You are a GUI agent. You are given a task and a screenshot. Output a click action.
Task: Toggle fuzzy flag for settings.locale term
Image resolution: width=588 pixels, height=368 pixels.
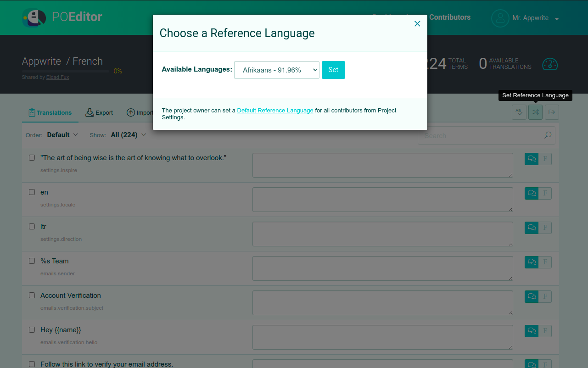point(545,193)
